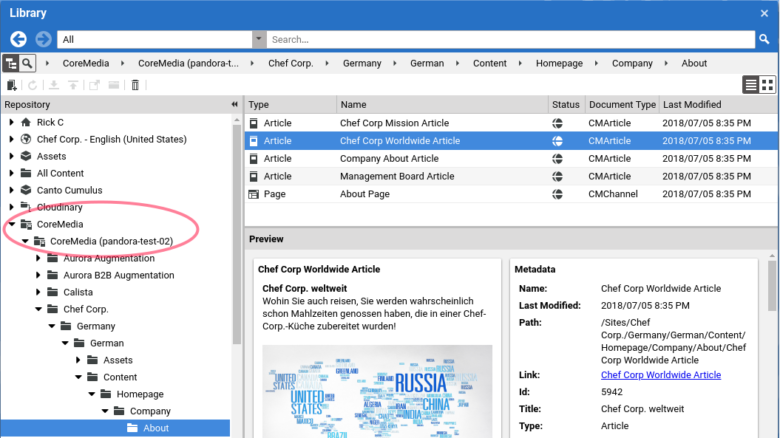780x438 pixels.
Task: Switch to thumbnail grid view mode
Action: click(x=768, y=85)
